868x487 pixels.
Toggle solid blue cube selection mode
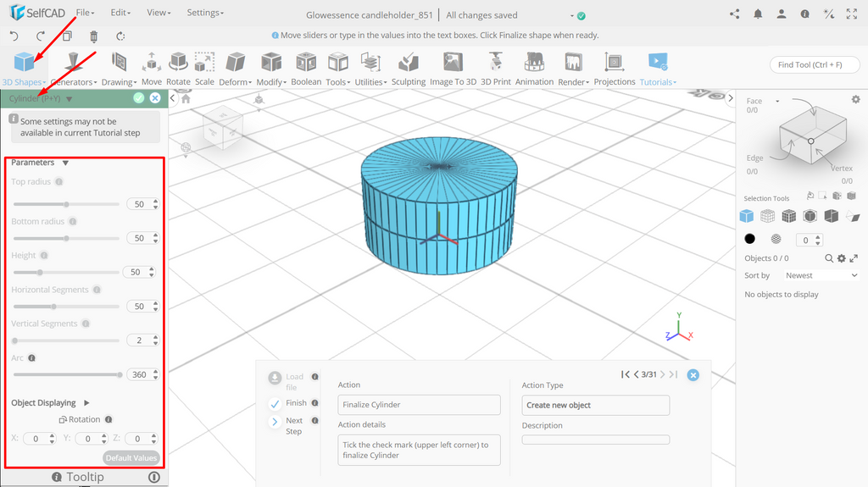[746, 216]
